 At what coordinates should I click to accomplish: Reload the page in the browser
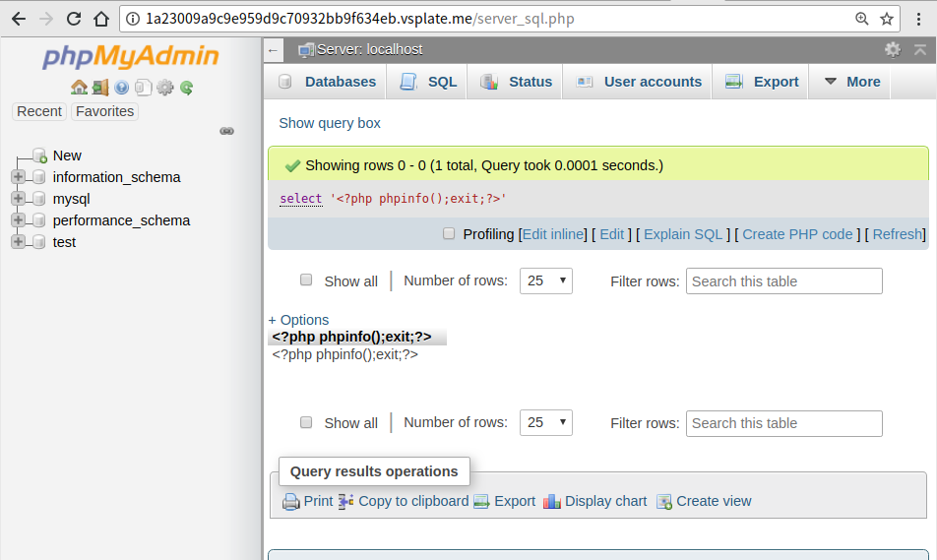[74, 19]
